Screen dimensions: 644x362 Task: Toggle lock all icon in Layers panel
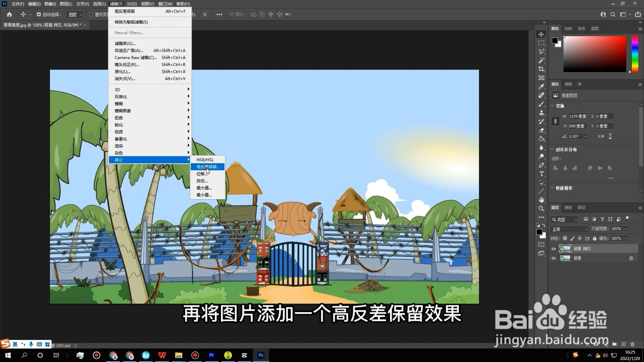[594, 239]
